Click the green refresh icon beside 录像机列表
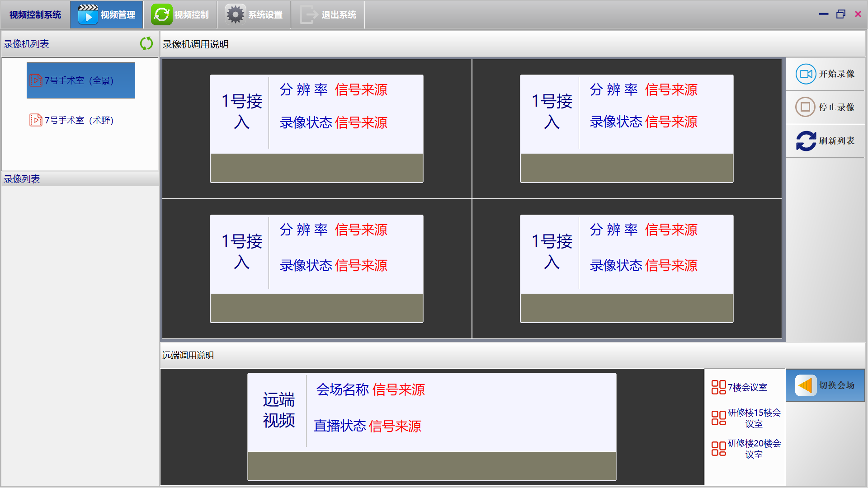The height and width of the screenshot is (488, 868). point(146,43)
